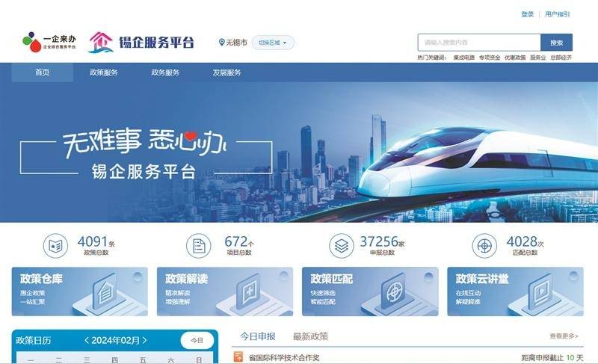The image size is (598, 364).
Task: Open the 切换区域 dropdown
Action: (273, 43)
